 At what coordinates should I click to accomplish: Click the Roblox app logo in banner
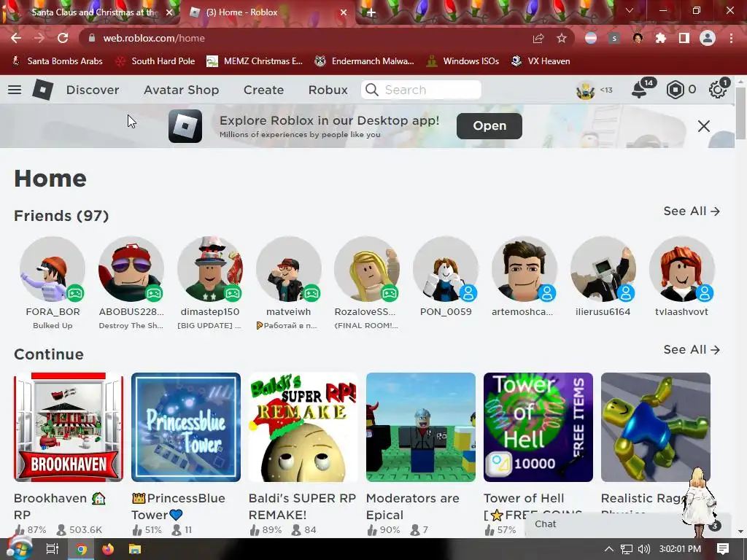point(185,125)
